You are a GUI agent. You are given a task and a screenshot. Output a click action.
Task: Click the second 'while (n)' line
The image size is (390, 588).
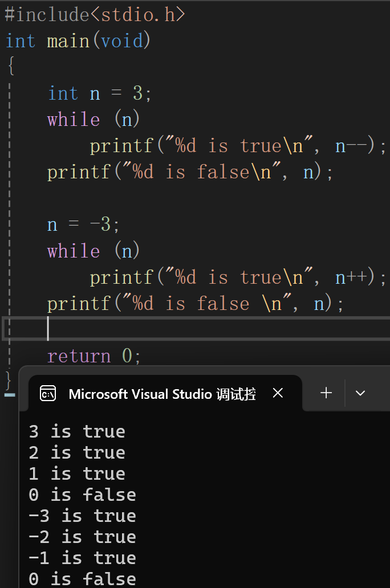(x=94, y=251)
